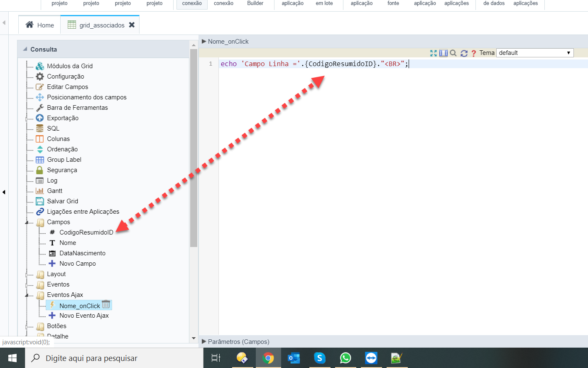This screenshot has height=368, width=588.
Task: Click the tree panel scrollbar thumb
Action: click(x=194, y=148)
